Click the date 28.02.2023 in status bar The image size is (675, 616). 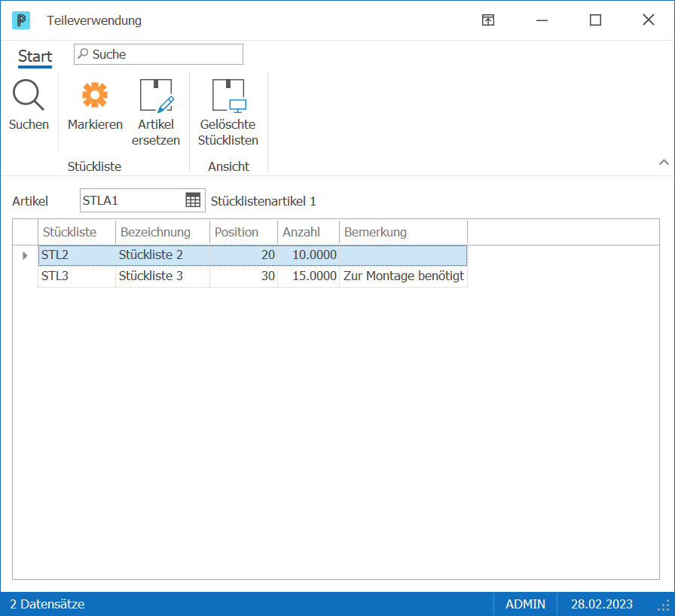602,604
